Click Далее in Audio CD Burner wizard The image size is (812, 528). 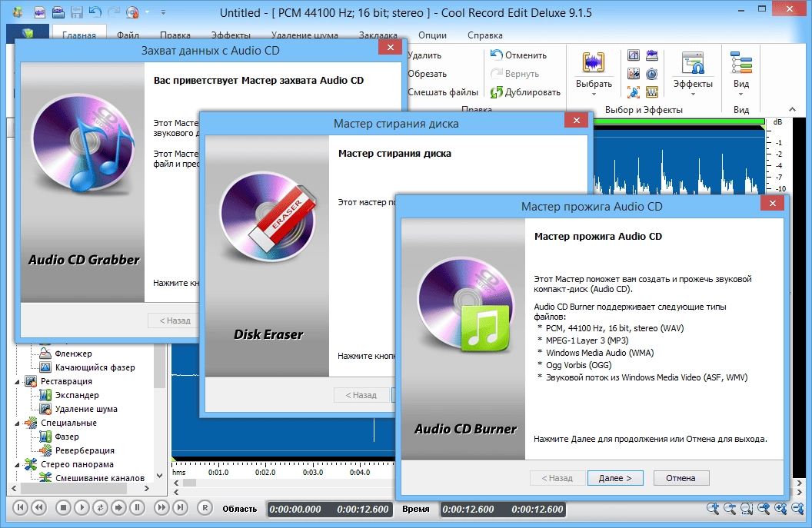pos(615,478)
